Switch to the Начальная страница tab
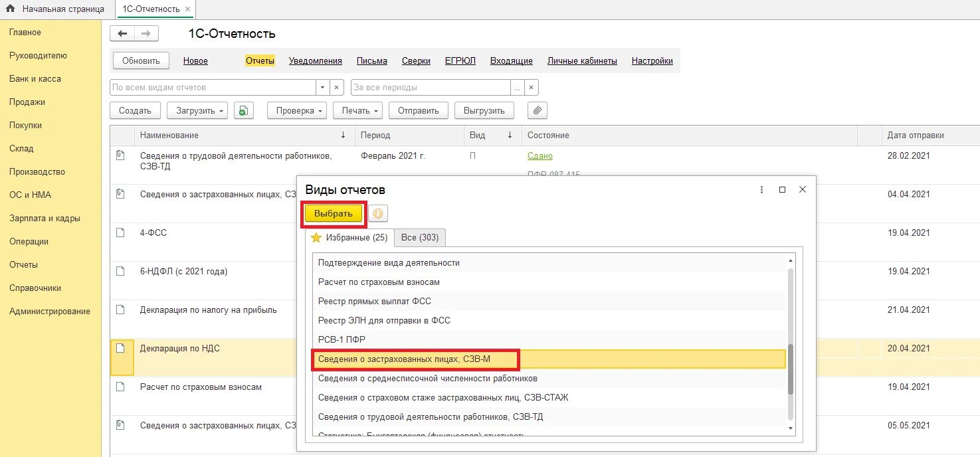The image size is (980, 457). click(56, 9)
